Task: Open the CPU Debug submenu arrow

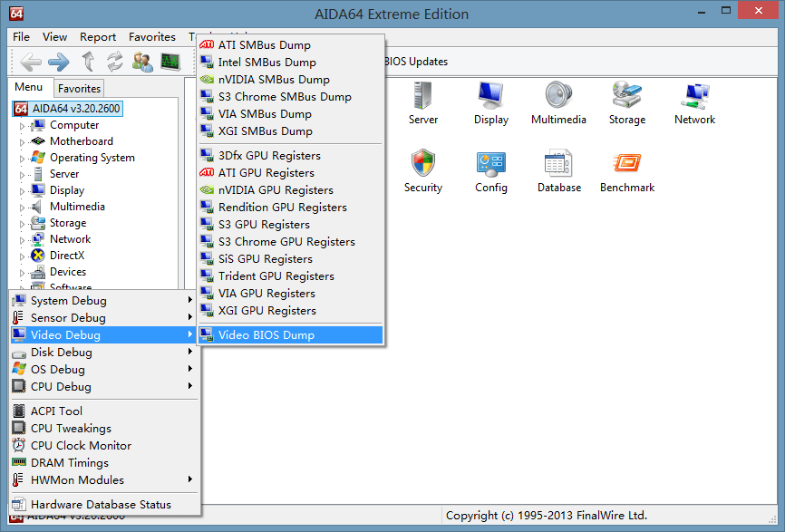Action: pos(190,386)
